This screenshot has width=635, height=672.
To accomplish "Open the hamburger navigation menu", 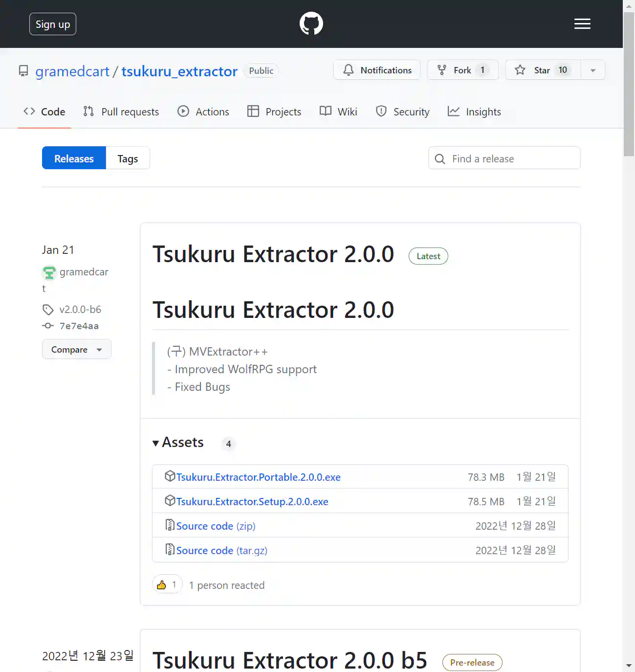I will point(582,23).
